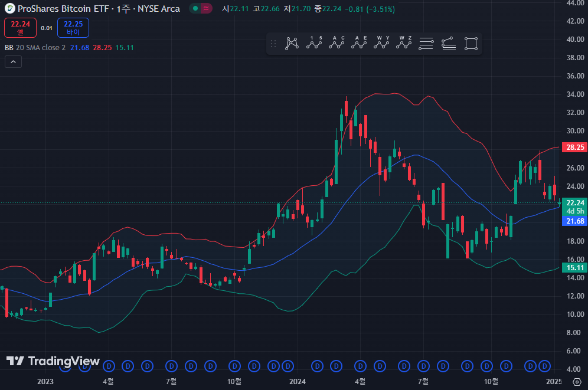Click the 30.00 price axis label

click(x=575, y=131)
